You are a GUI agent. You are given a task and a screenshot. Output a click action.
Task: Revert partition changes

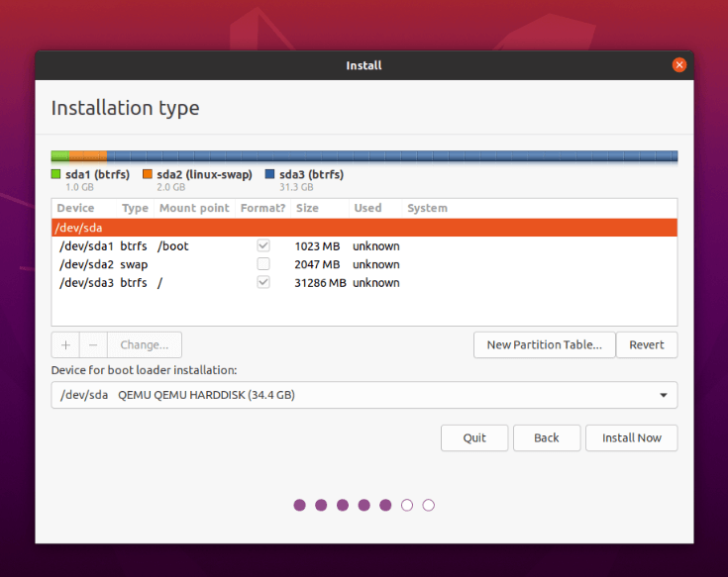click(647, 345)
